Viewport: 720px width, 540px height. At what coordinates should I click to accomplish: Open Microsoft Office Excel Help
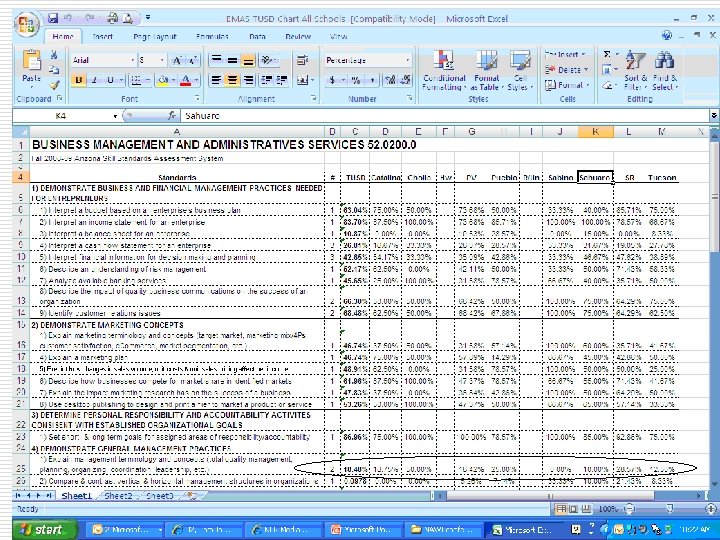click(x=667, y=36)
